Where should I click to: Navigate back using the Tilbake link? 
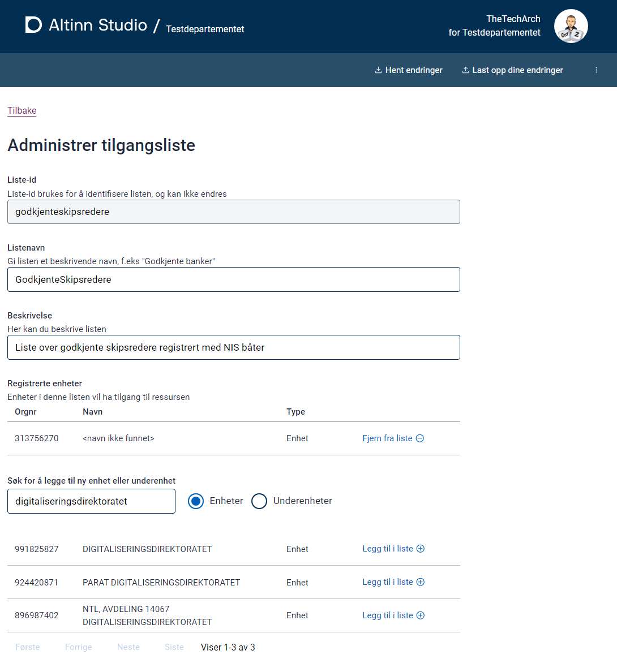22,110
